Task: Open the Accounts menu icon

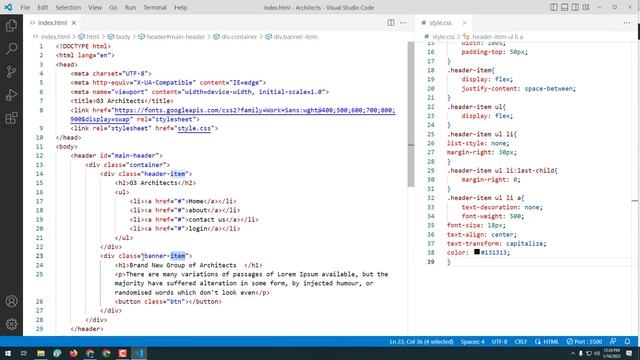Action: [11, 301]
